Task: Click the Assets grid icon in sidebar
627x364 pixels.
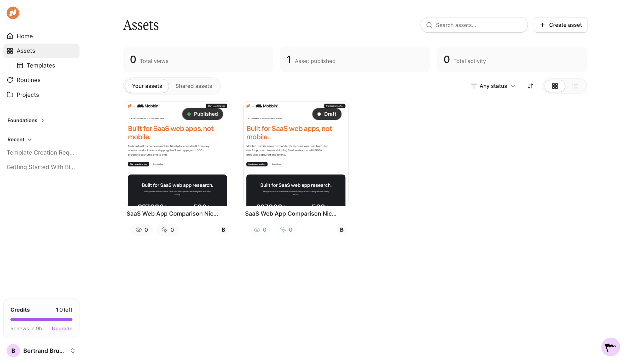Action: click(10, 51)
